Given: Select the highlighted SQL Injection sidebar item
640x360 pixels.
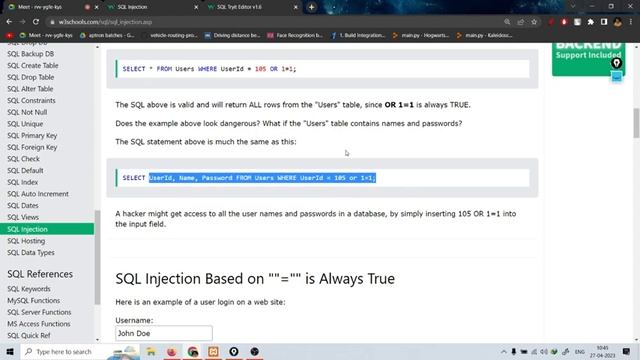Looking at the screenshot, I should (x=47, y=229).
